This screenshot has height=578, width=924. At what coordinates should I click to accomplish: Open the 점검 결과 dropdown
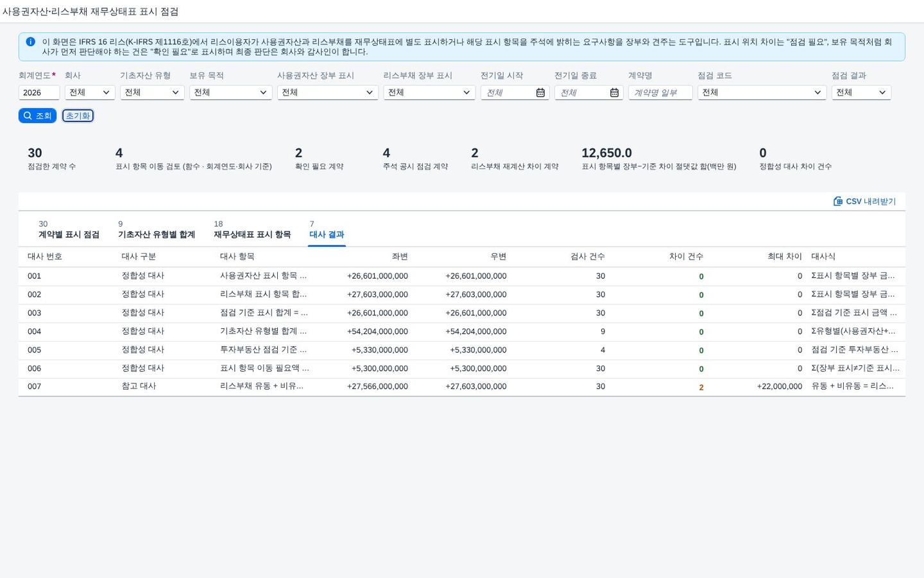point(861,92)
